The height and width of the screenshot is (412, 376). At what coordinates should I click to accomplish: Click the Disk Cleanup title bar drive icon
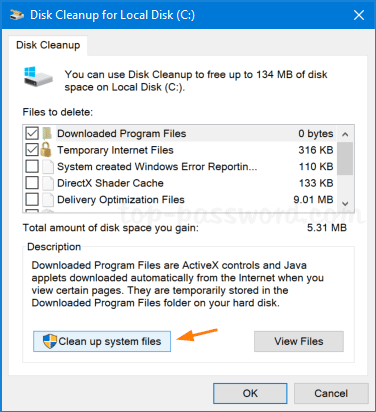pyautogui.click(x=17, y=15)
